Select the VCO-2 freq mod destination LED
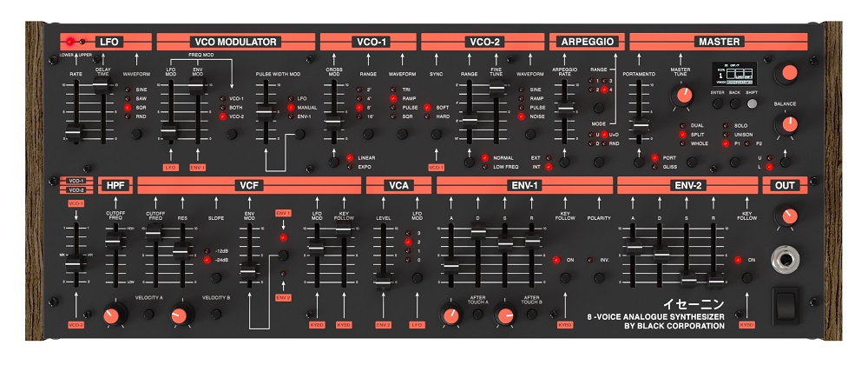Viewport: 868px width, 365px height. [x=223, y=116]
